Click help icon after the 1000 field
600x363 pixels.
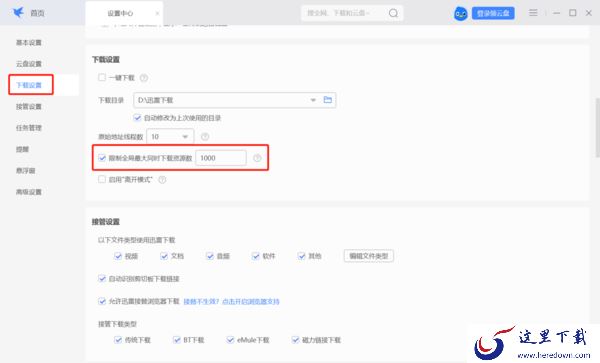(x=257, y=158)
